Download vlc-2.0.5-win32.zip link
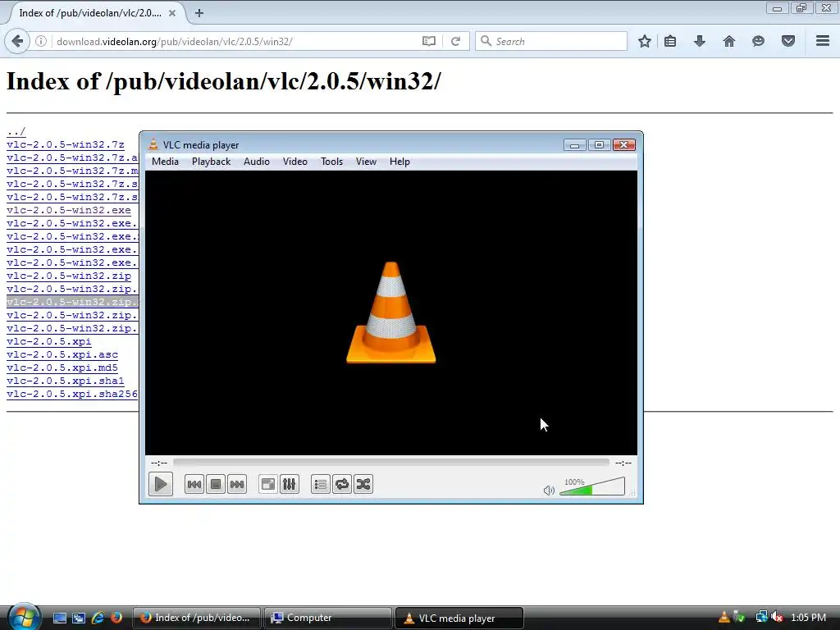Viewport: 840px width, 630px height. (69, 276)
